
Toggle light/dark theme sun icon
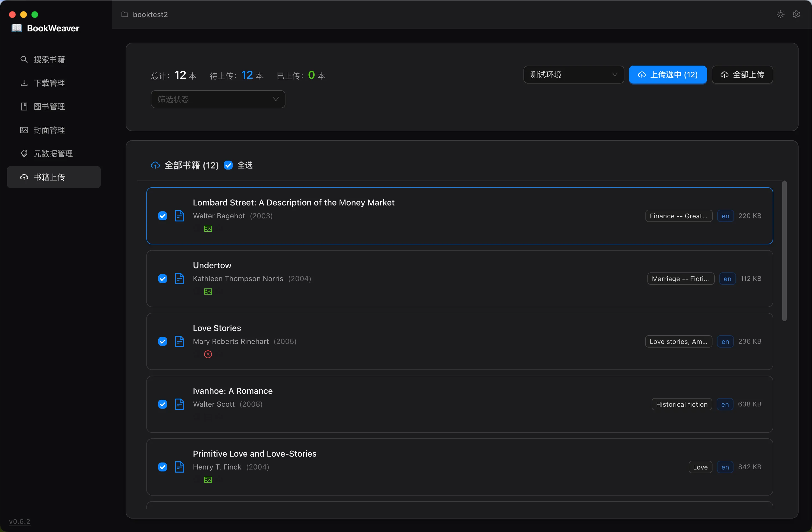click(780, 14)
